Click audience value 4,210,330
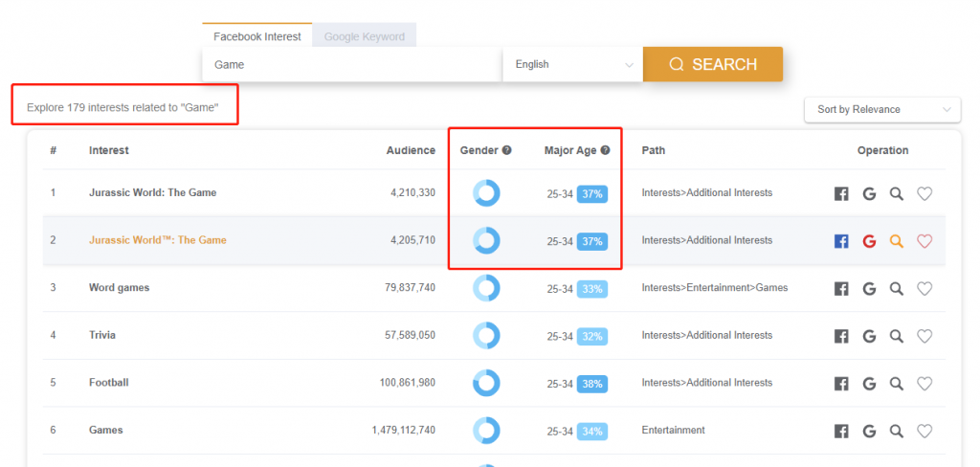This screenshot has width=980, height=467. [413, 192]
